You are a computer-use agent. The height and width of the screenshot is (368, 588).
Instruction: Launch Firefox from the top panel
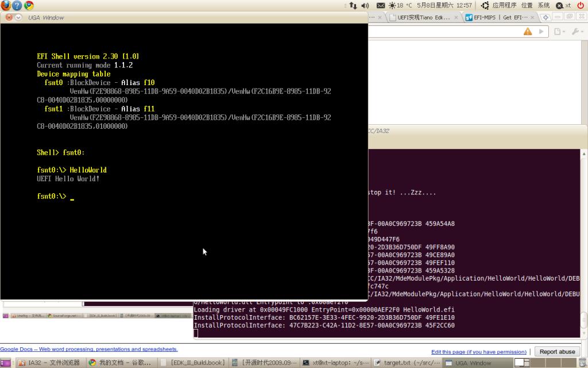[5, 4]
